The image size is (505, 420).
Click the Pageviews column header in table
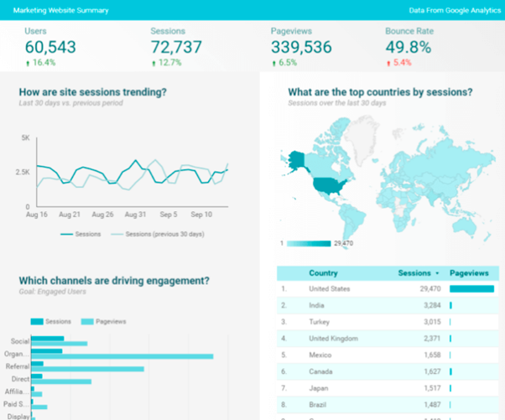pyautogui.click(x=471, y=273)
